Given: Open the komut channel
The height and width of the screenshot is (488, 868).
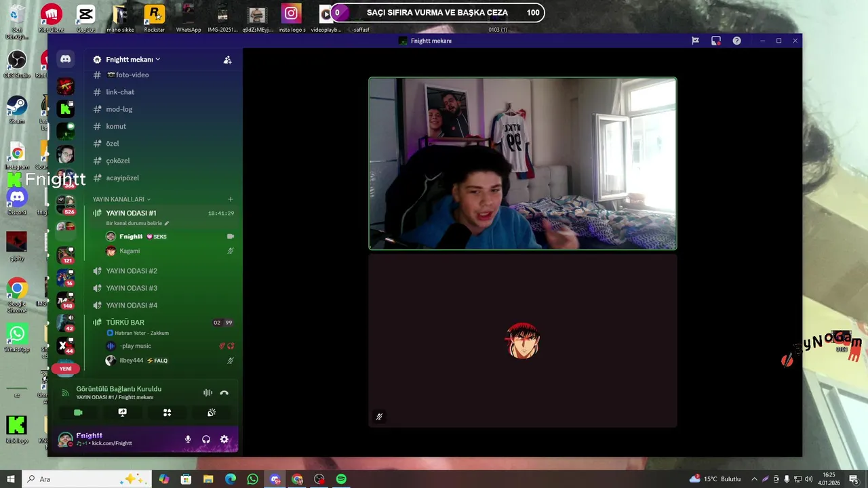Looking at the screenshot, I should (116, 126).
